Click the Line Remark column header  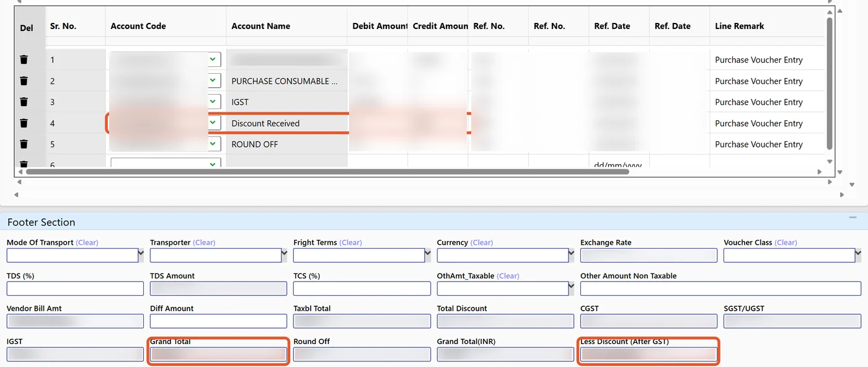740,26
